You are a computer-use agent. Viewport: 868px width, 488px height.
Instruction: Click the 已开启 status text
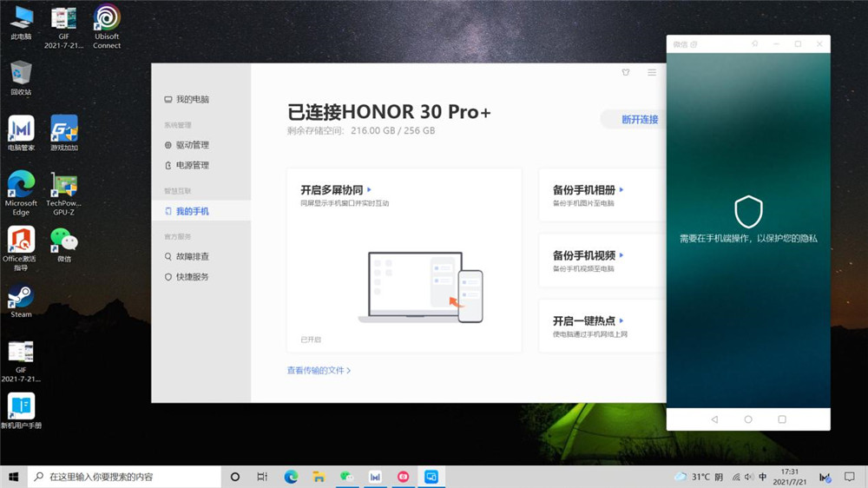[x=311, y=340]
